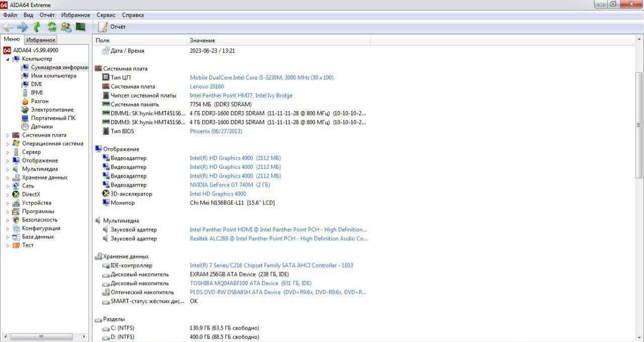Open the Файл menu

pyautogui.click(x=10, y=15)
